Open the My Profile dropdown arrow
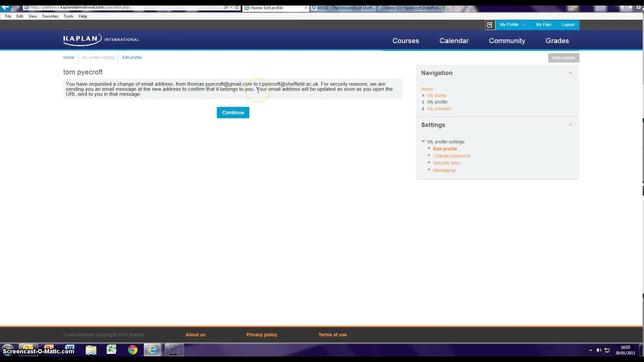This screenshot has width=644, height=362. (524, 25)
